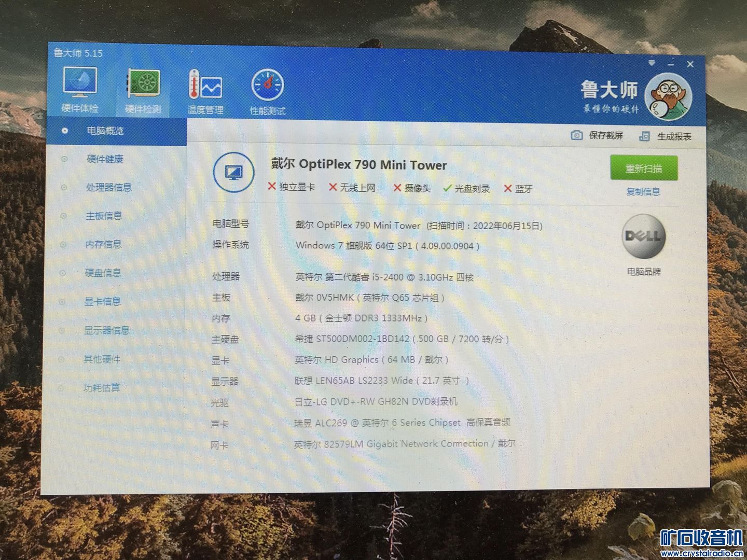This screenshot has width=747, height=560.
Task: Click the 鲁大师 5.15 window title
Action: click(x=78, y=53)
